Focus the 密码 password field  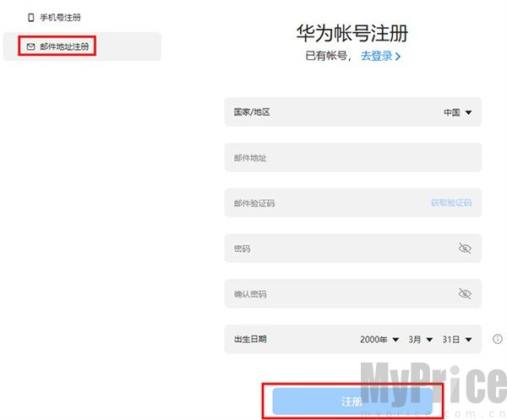[x=353, y=248]
